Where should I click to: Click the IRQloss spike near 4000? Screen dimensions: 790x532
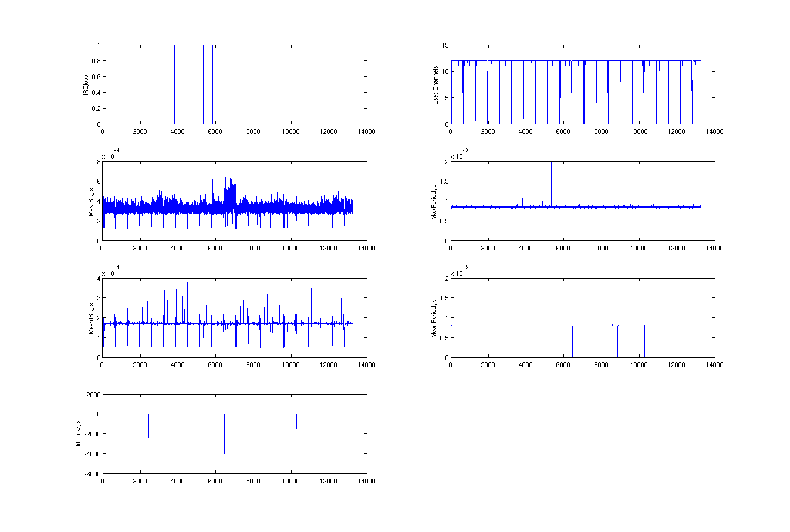pyautogui.click(x=174, y=84)
